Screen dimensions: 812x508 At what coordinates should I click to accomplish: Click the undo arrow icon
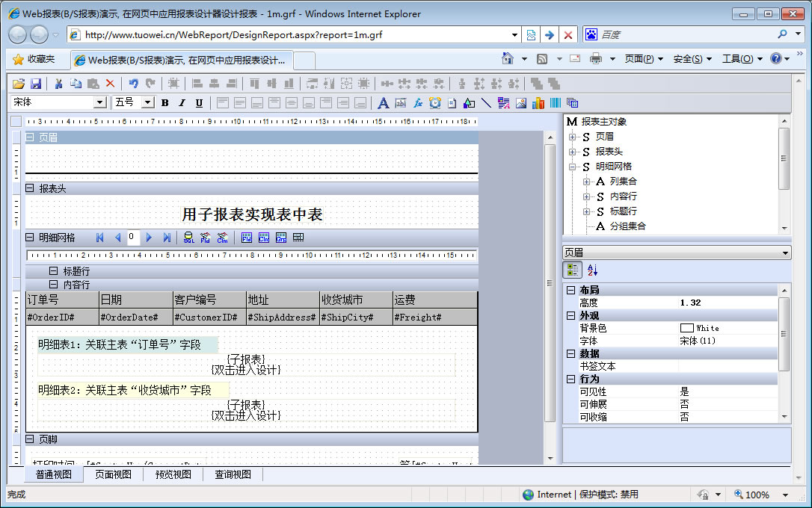pyautogui.click(x=133, y=84)
